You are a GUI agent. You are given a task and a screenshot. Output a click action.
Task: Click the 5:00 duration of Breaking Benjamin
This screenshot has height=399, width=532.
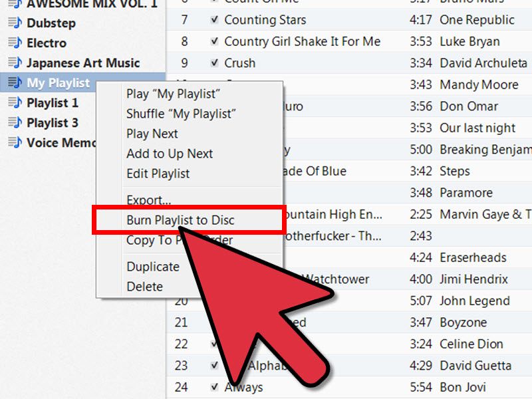point(421,150)
